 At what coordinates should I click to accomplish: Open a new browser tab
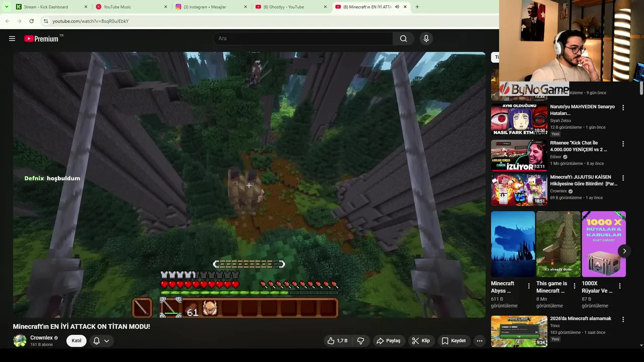[x=417, y=7]
